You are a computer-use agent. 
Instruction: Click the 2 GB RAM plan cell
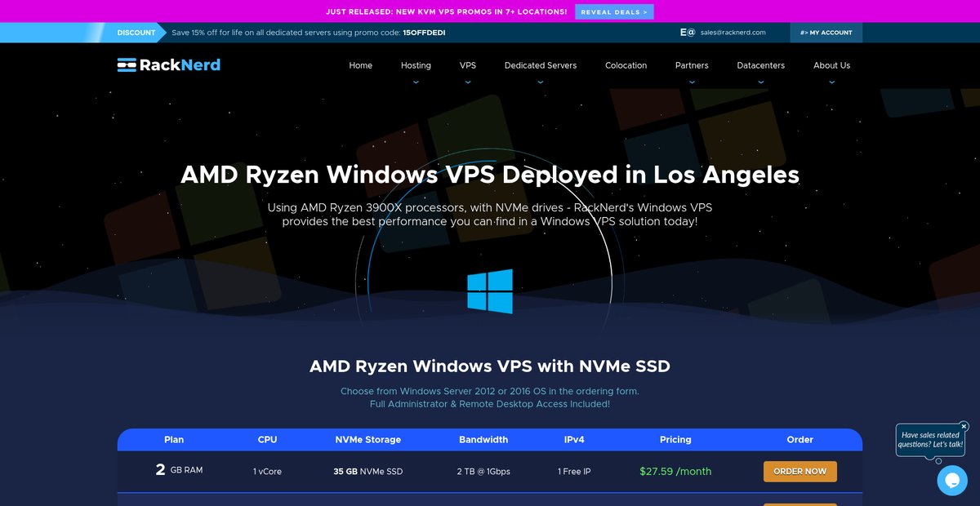[x=179, y=471]
